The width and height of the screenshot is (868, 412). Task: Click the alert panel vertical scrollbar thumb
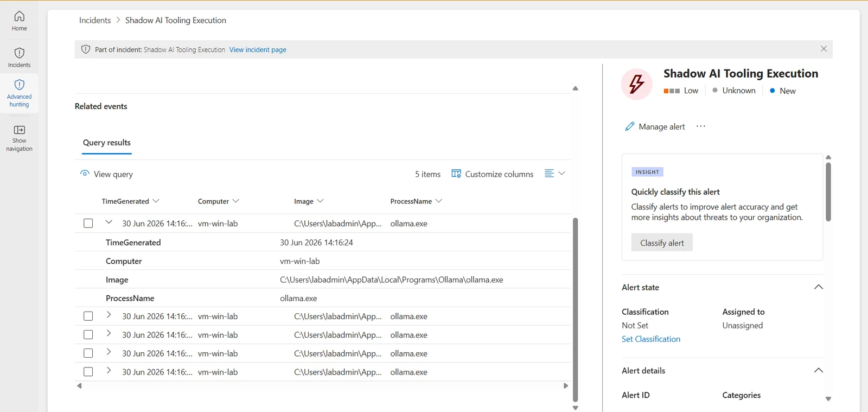tap(828, 192)
